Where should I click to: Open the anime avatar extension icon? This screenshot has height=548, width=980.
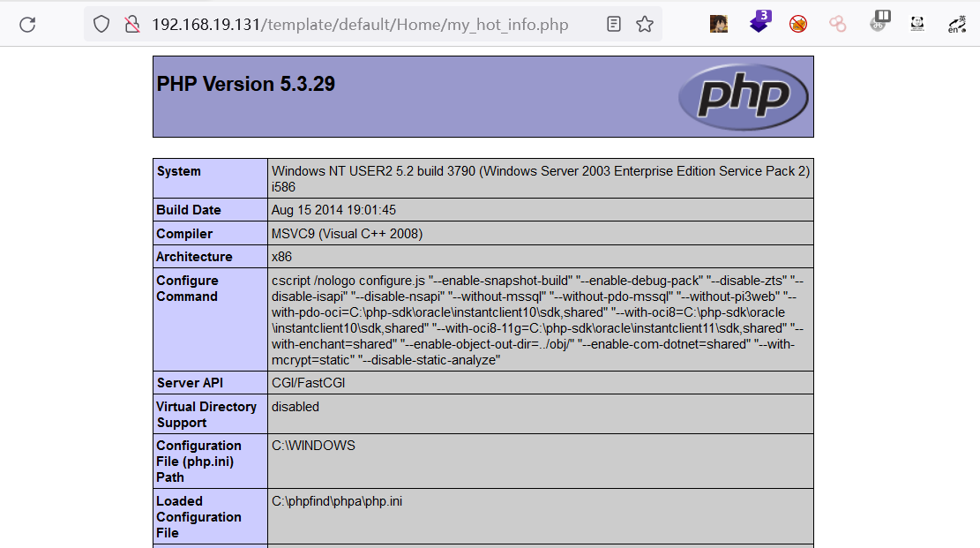[719, 25]
